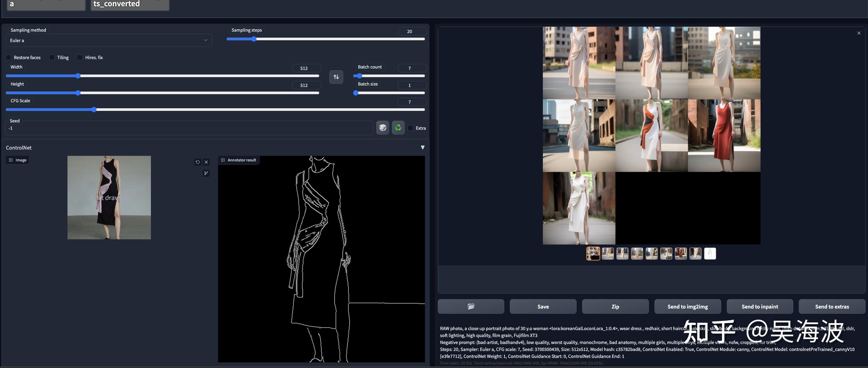
Task: Check the Extra seed checkbox
Action: coord(410,128)
